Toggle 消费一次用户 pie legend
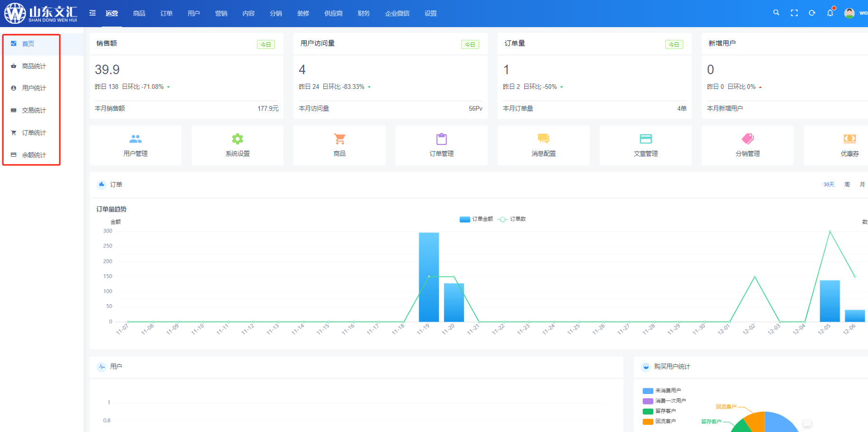 [x=664, y=401]
